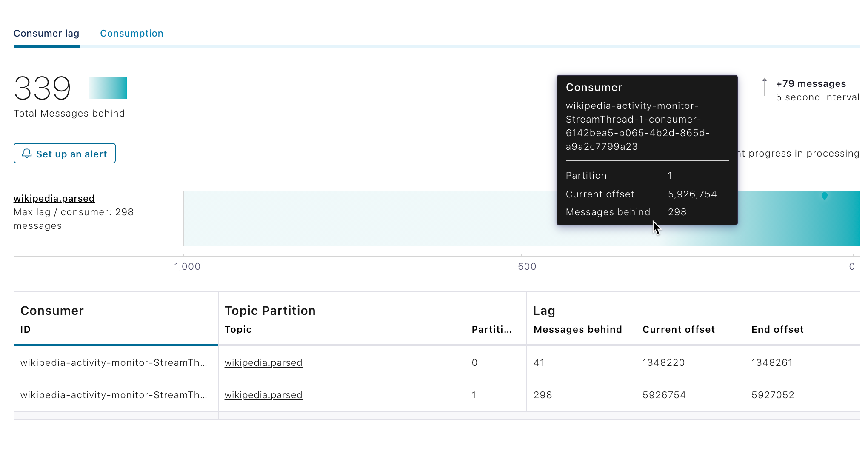The image size is (868, 462).
Task: Select consumer ID in the 41-lag row
Action: click(114, 362)
